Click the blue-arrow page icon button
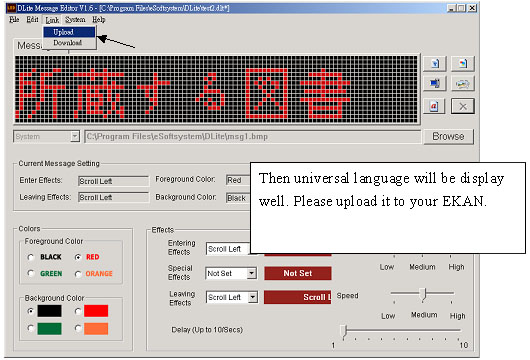 click(435, 64)
